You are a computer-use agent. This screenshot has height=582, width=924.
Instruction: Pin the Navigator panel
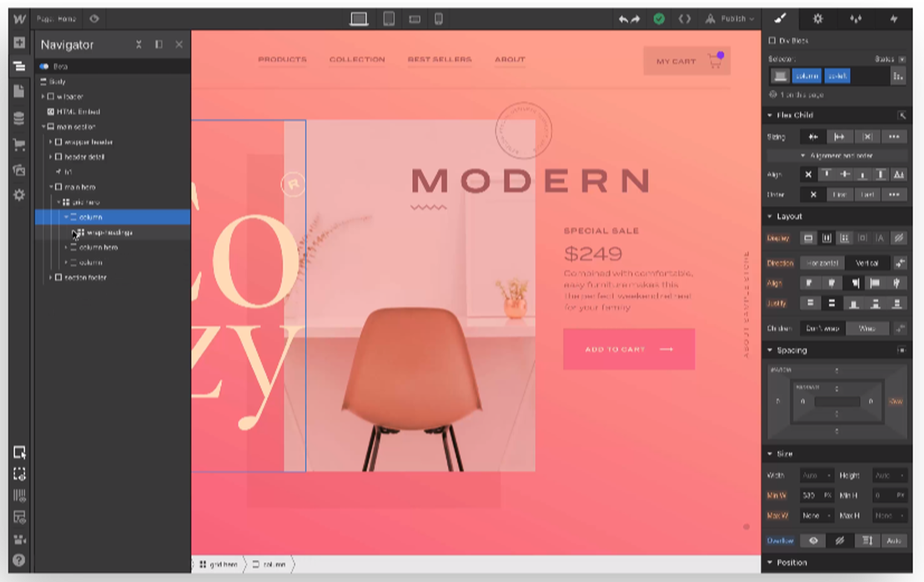159,45
